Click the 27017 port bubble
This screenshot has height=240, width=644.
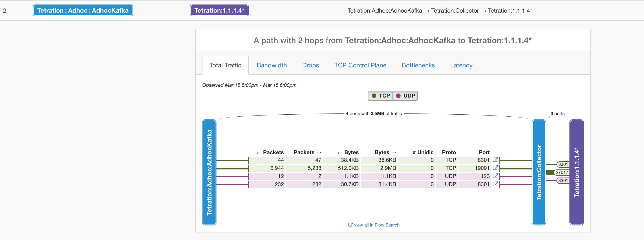(x=562, y=172)
